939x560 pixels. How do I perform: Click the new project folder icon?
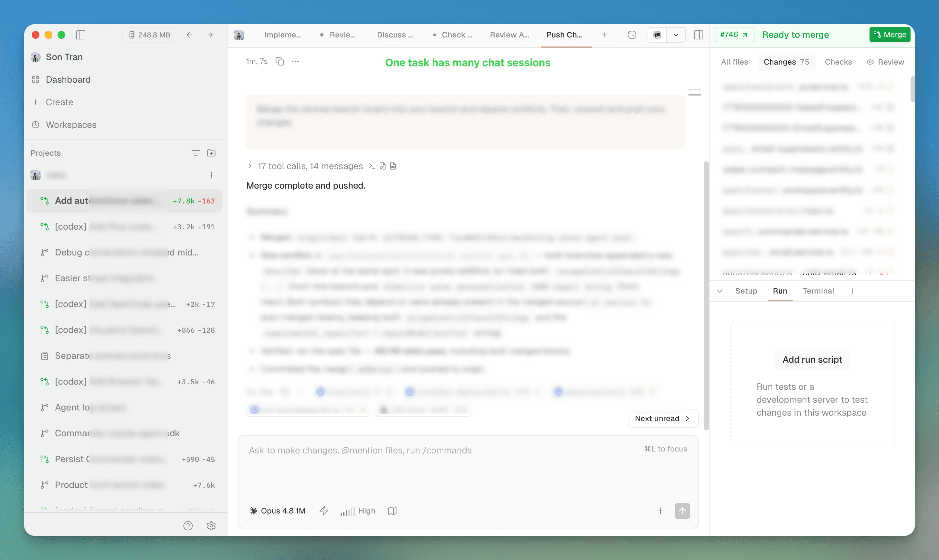(x=211, y=153)
